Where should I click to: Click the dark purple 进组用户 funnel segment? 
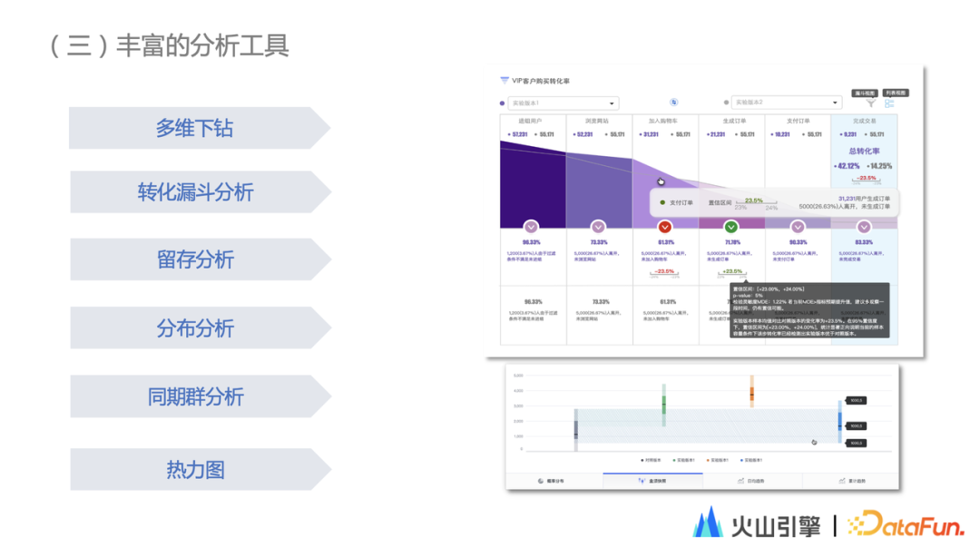(533, 188)
